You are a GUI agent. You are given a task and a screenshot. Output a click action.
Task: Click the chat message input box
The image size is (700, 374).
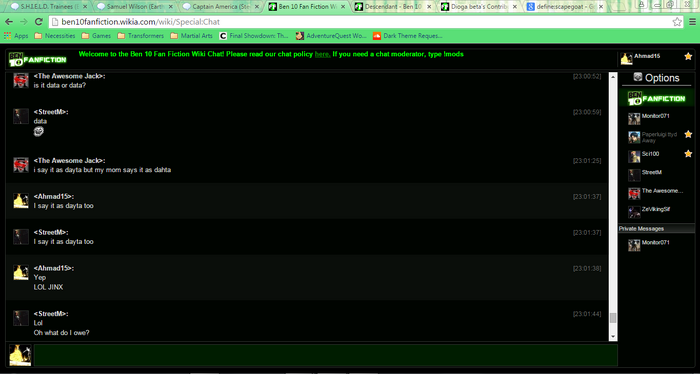click(325, 355)
